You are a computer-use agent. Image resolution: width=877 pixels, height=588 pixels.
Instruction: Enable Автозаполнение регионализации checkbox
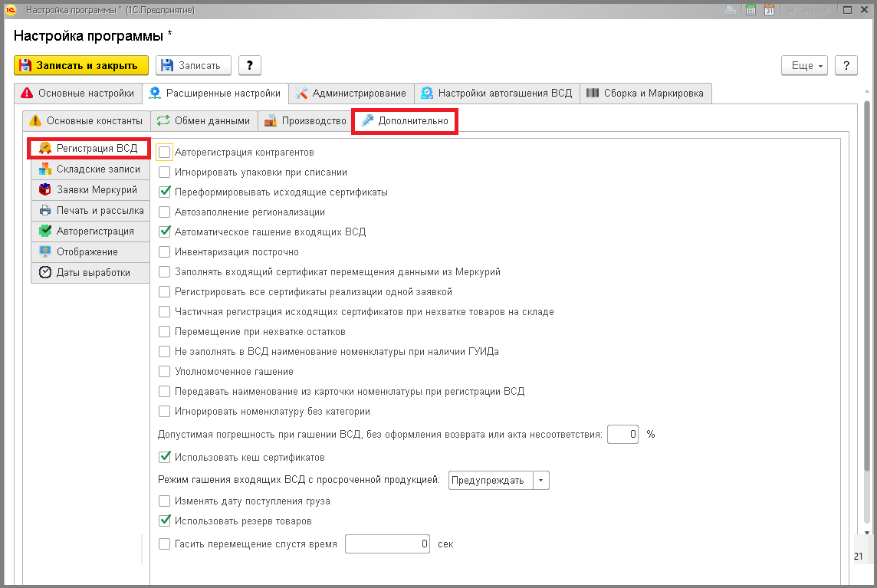(164, 212)
